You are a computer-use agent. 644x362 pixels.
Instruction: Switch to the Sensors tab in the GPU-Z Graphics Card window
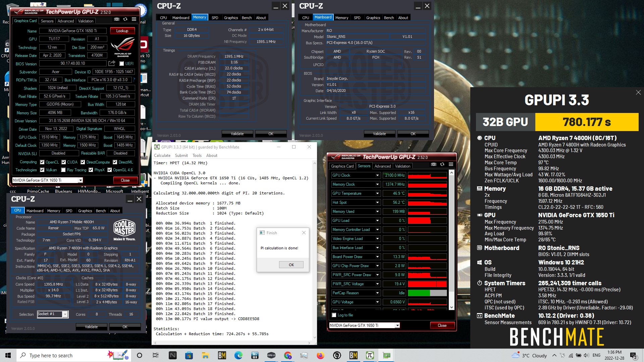pyautogui.click(x=47, y=21)
